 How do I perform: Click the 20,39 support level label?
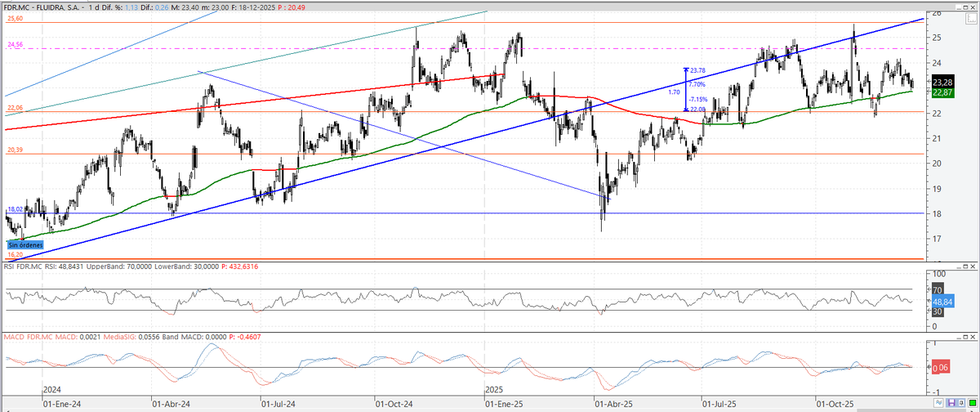[x=14, y=150]
